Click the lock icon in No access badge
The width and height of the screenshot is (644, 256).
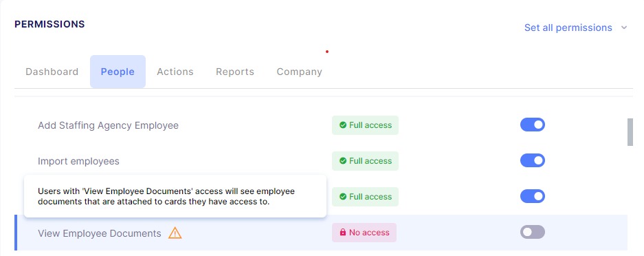coord(343,233)
